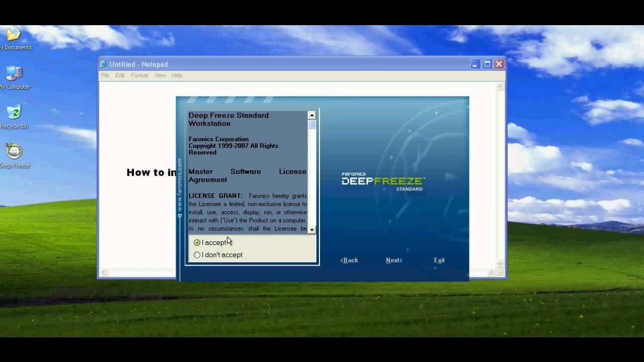Click Exit in the Deep Freeze installer
Screen dimensions: 644x362
[x=439, y=260]
